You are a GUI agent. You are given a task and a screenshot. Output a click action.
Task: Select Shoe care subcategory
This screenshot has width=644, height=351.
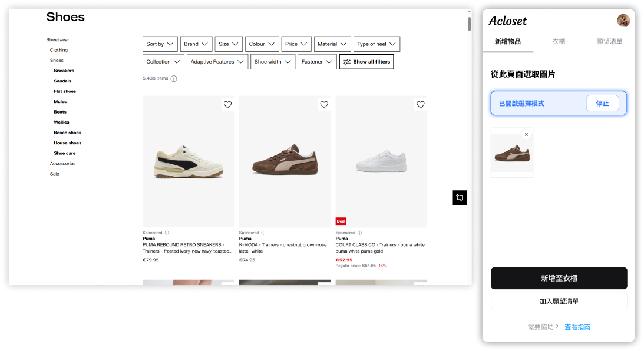64,153
